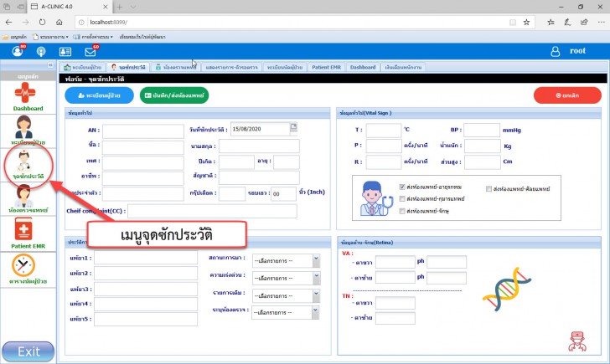This screenshot has height=364, width=610.
Task: Open the ID card icon in blue bar
Action: click(65, 51)
